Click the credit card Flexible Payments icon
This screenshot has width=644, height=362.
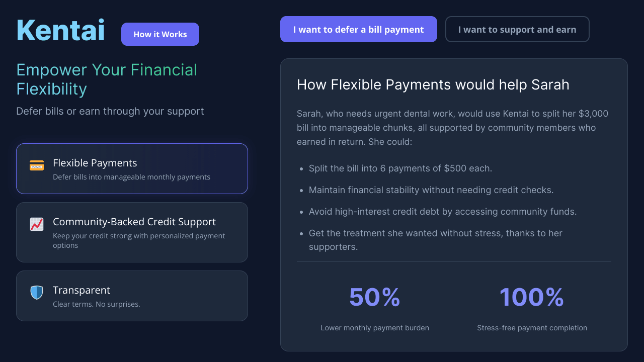coord(37,165)
